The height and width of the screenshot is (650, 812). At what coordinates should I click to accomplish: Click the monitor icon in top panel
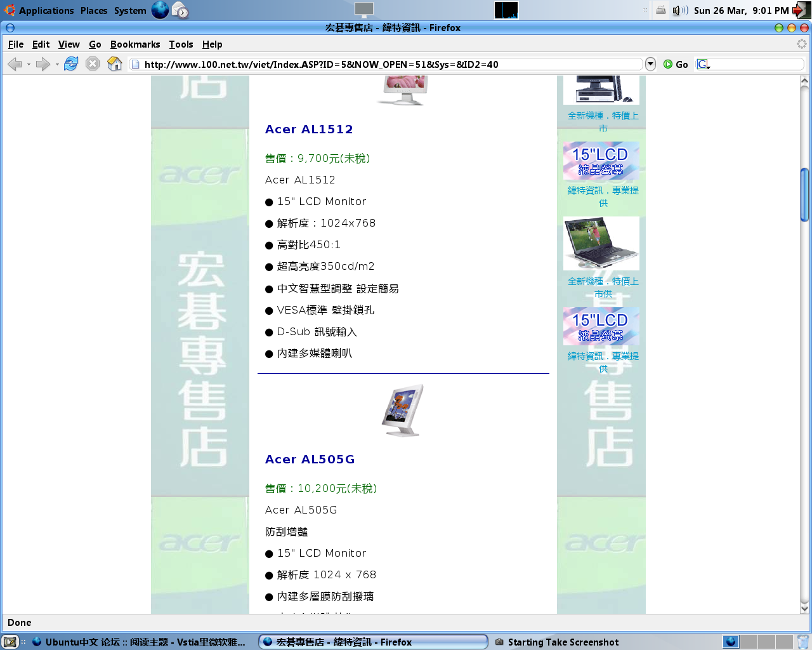pos(363,10)
